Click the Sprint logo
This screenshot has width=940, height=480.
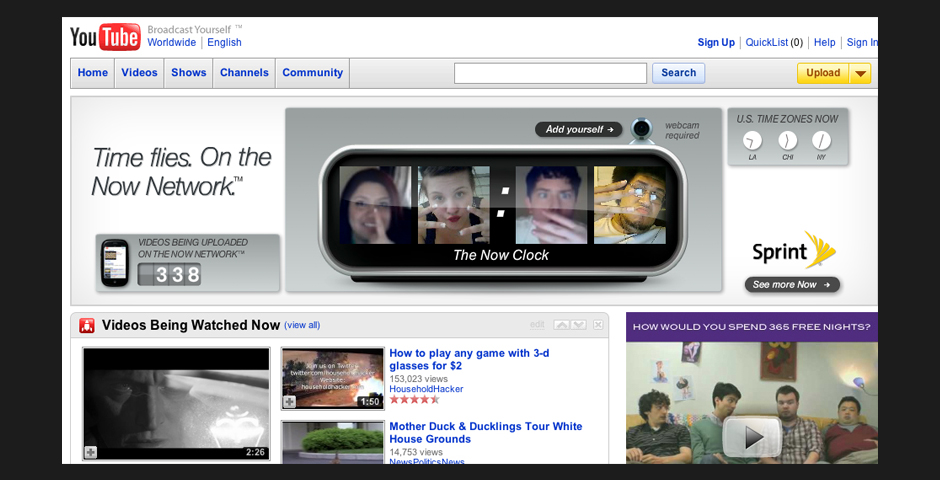coord(794,250)
